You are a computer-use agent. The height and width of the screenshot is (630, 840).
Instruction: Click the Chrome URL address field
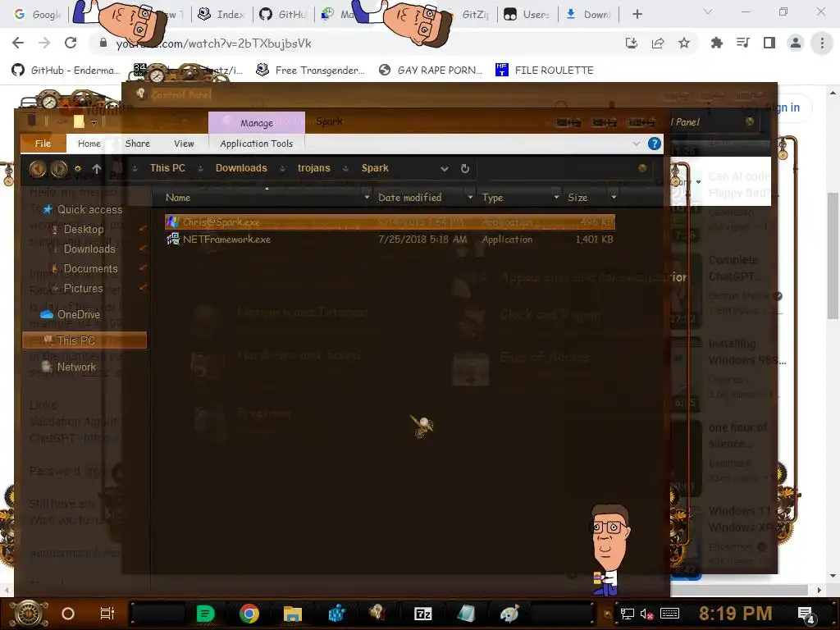(x=354, y=43)
